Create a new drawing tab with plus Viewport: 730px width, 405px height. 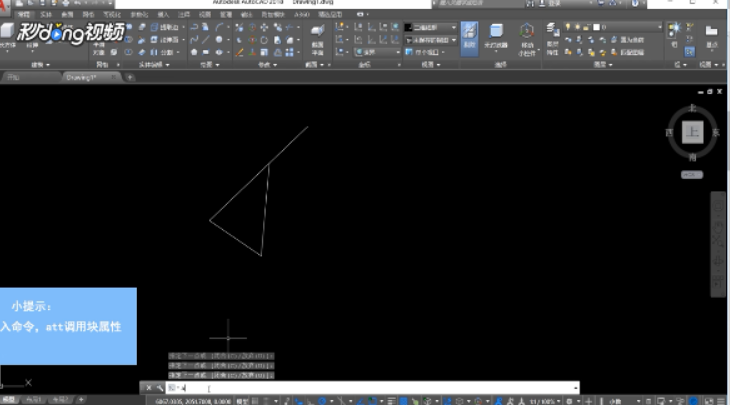130,77
